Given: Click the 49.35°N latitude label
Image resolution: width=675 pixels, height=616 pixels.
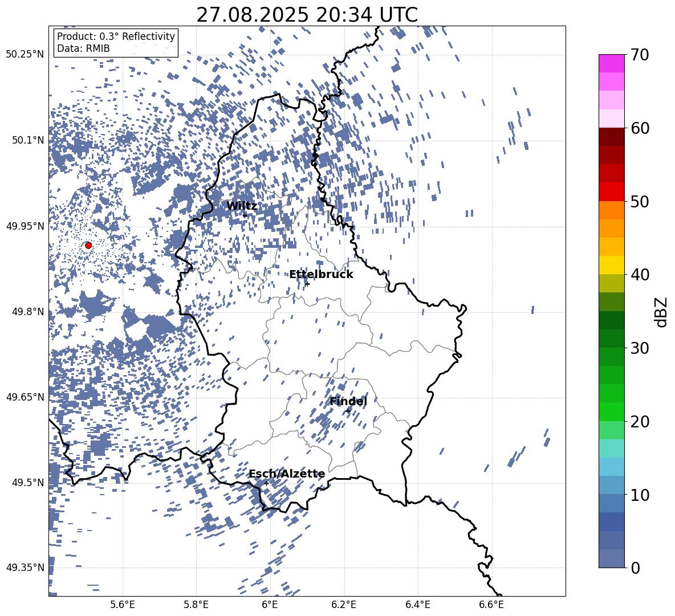Looking at the screenshot, I should [x=25, y=568].
